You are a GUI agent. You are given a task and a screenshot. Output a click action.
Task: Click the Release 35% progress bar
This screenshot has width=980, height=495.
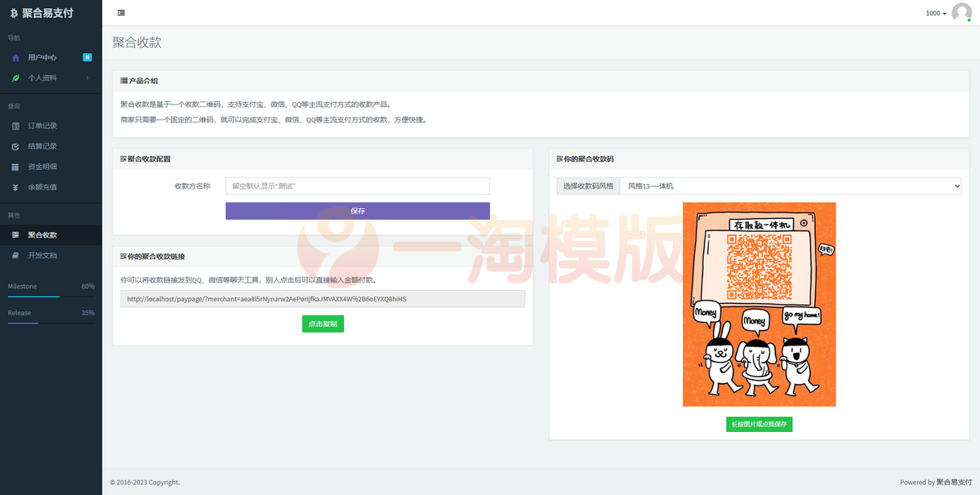click(51, 323)
